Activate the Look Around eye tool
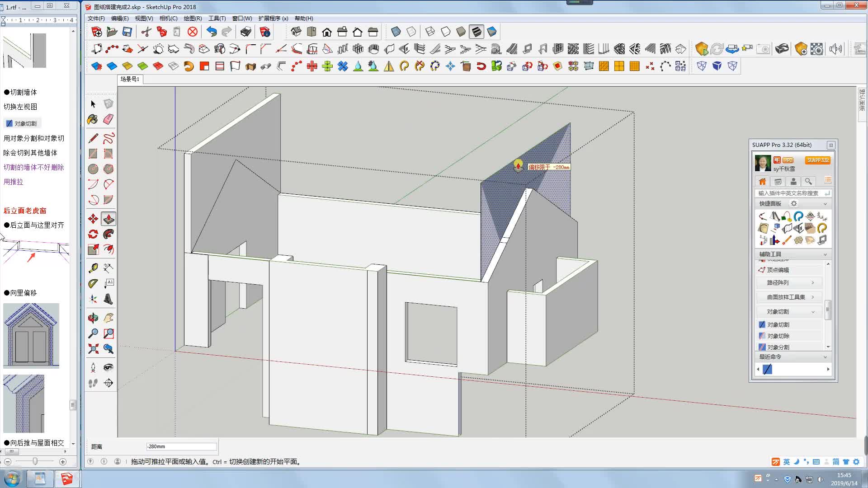This screenshot has height=488, width=868. tap(108, 367)
